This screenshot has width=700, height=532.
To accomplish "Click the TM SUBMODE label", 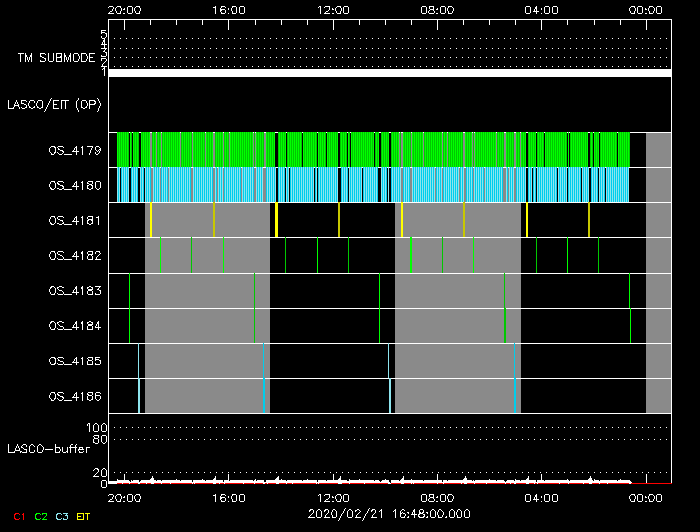I will [x=54, y=58].
